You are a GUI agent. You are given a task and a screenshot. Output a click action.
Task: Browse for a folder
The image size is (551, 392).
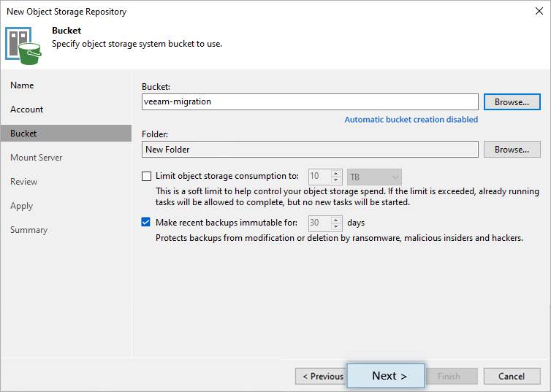pos(512,150)
